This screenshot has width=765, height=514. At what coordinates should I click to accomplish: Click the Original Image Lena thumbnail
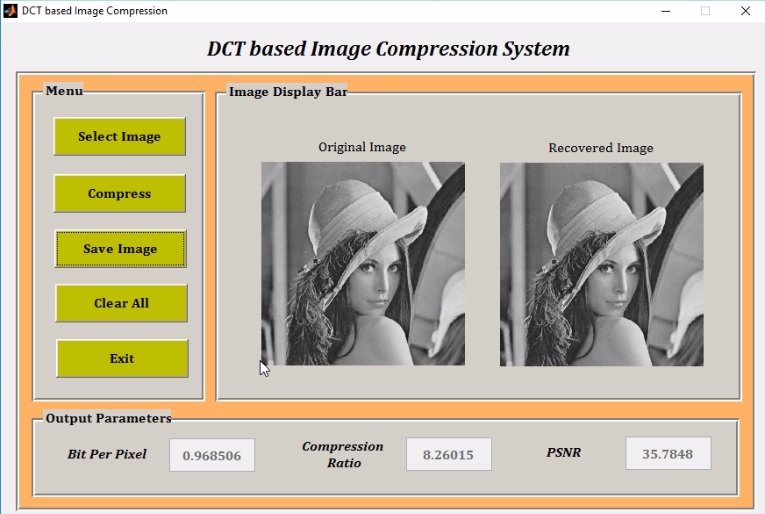point(363,264)
